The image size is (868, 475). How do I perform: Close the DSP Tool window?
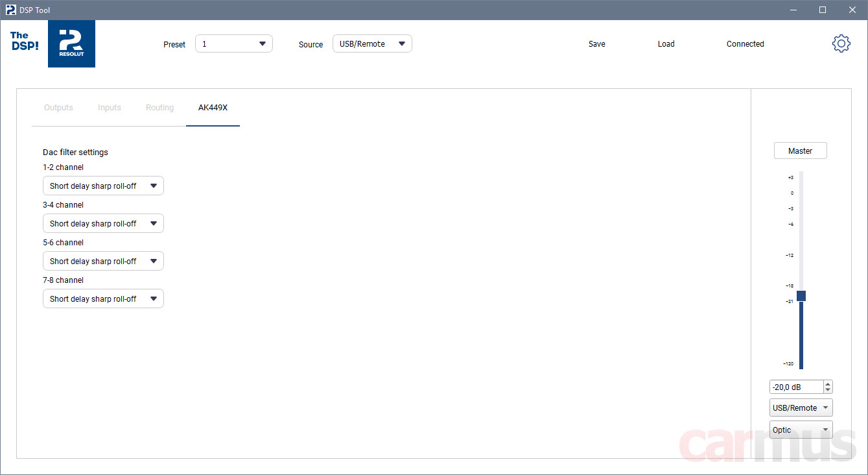click(852, 10)
